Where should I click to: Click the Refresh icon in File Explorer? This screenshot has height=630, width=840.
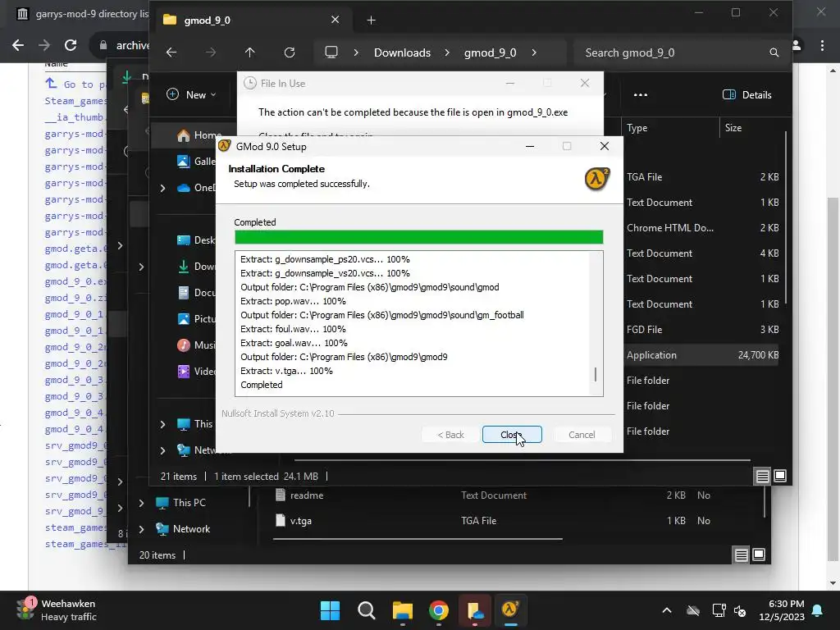coord(290,52)
